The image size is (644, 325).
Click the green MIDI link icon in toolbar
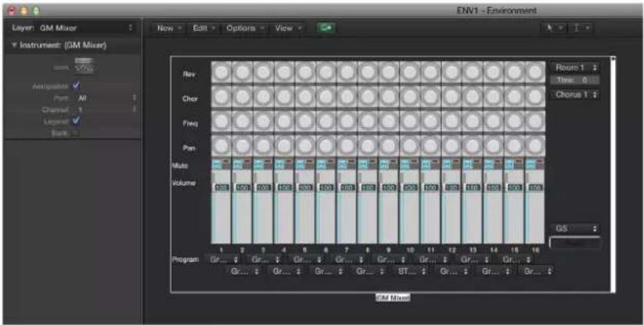[326, 28]
